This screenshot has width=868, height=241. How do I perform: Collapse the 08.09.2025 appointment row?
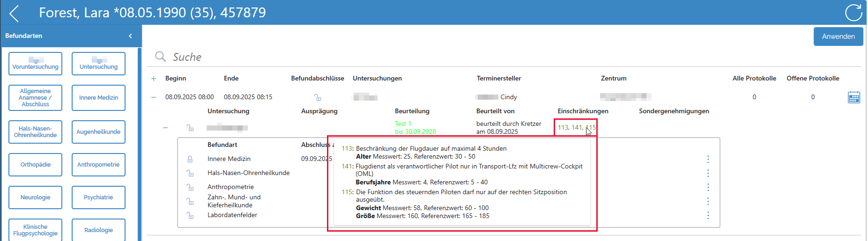pos(154,97)
